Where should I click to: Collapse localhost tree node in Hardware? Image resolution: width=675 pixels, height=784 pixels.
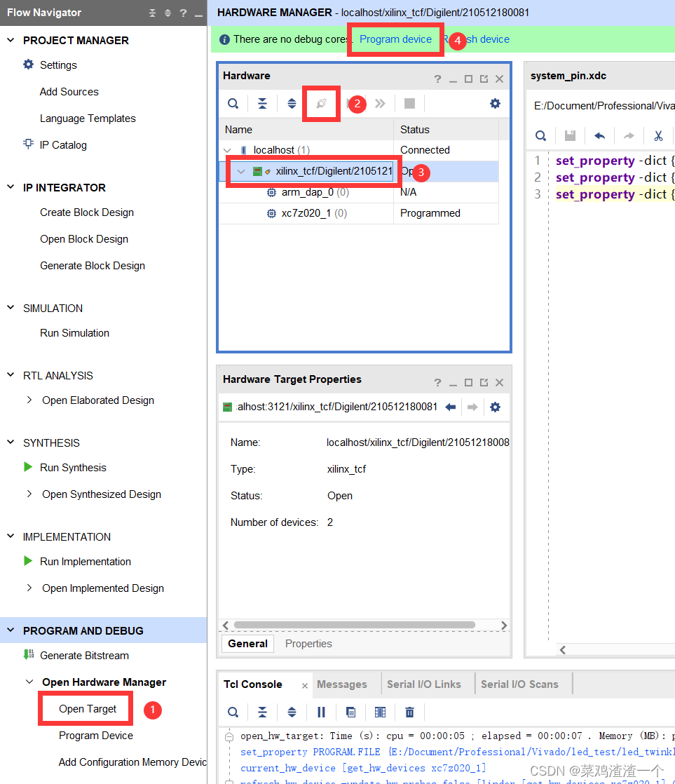coord(228,150)
